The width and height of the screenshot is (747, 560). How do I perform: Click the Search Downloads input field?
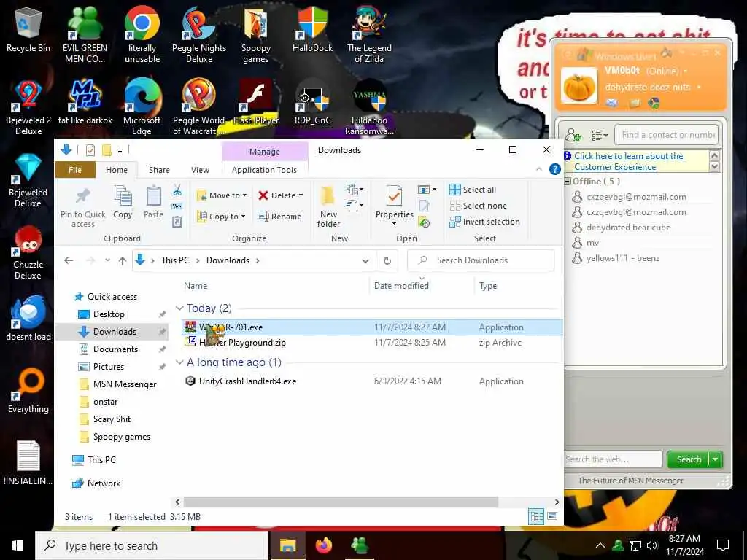coord(481,260)
